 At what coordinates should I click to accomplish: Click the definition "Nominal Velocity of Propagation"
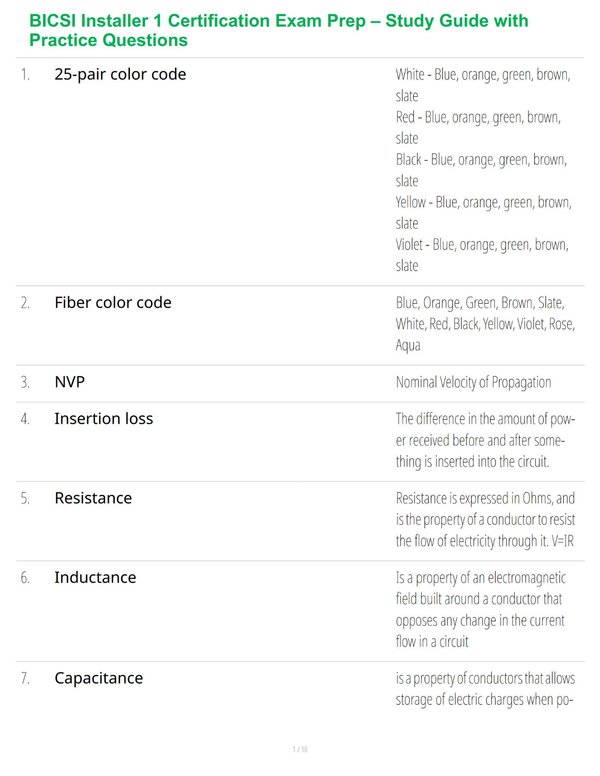click(x=473, y=383)
